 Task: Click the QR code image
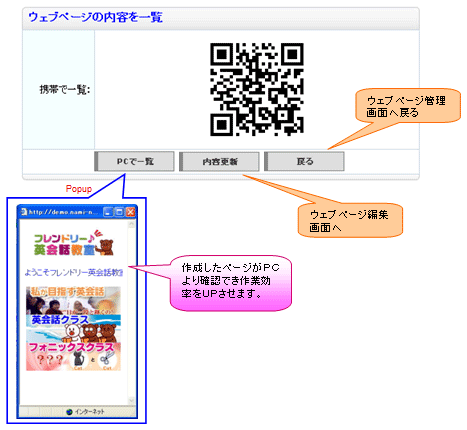tap(257, 89)
